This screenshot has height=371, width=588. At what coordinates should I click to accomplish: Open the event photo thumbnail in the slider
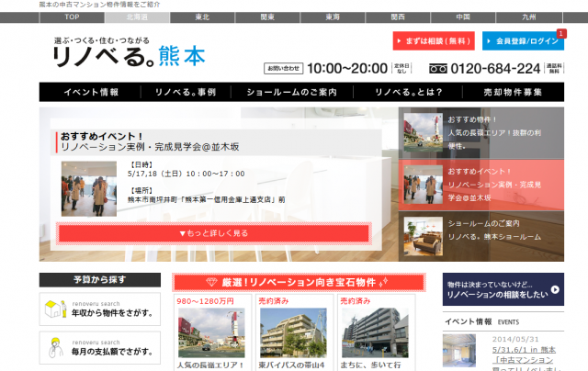click(88, 187)
